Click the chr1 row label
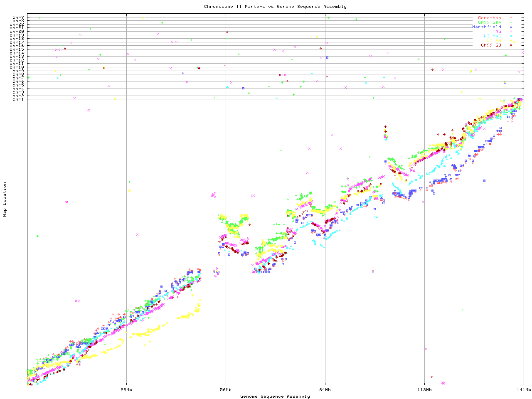The height and width of the screenshot is (399, 532). (18, 99)
